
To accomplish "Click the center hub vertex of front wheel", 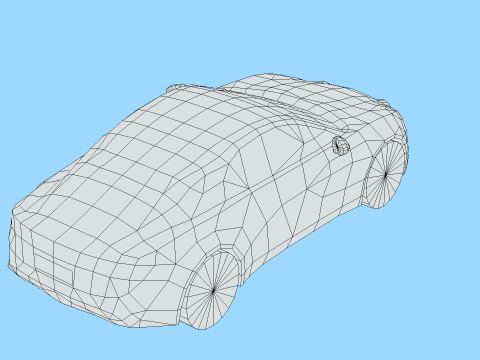I will pos(386,174).
